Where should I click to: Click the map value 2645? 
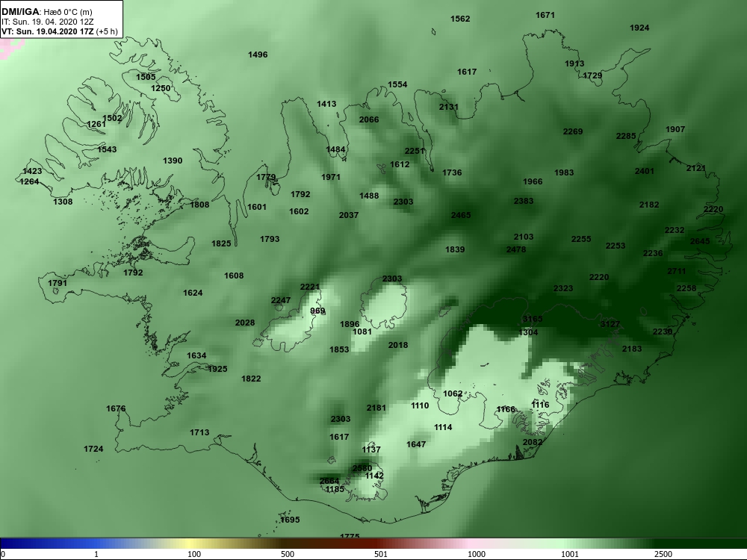700,241
